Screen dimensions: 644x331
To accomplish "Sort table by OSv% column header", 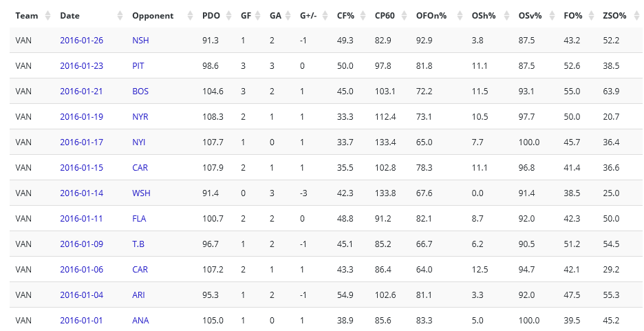I will 530,16.
